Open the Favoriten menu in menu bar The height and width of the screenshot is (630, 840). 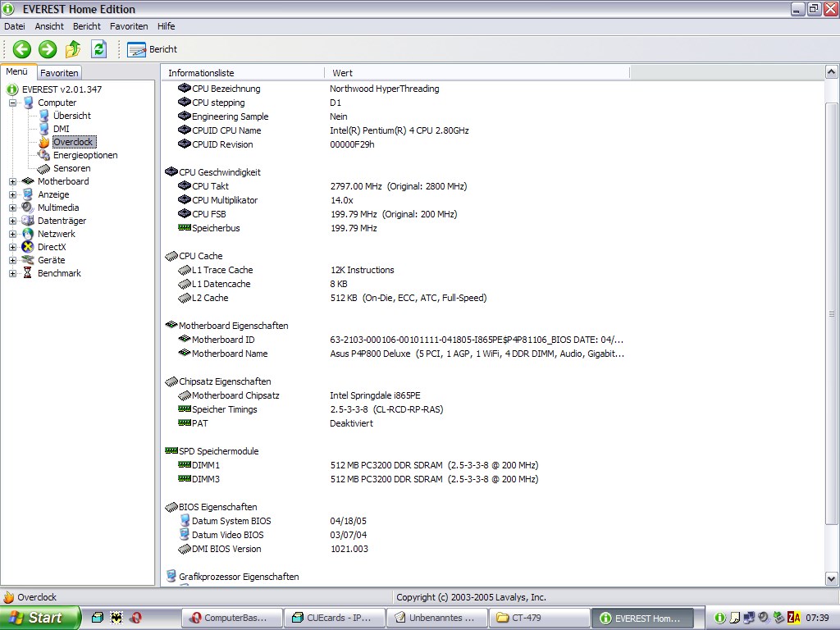129,26
